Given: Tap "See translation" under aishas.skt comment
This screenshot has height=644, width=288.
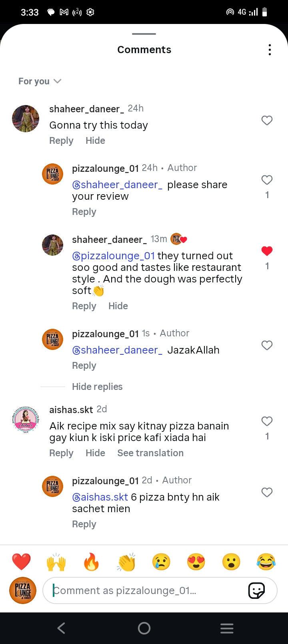Looking at the screenshot, I should coord(150,453).
